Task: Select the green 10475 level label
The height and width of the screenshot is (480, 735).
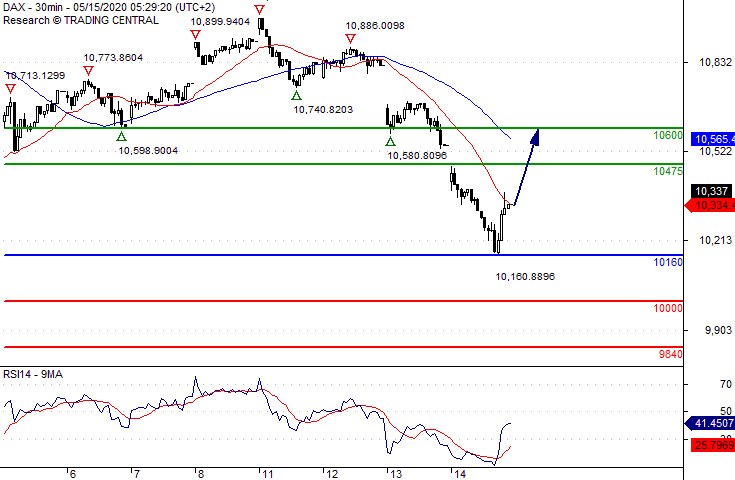Action: point(668,172)
